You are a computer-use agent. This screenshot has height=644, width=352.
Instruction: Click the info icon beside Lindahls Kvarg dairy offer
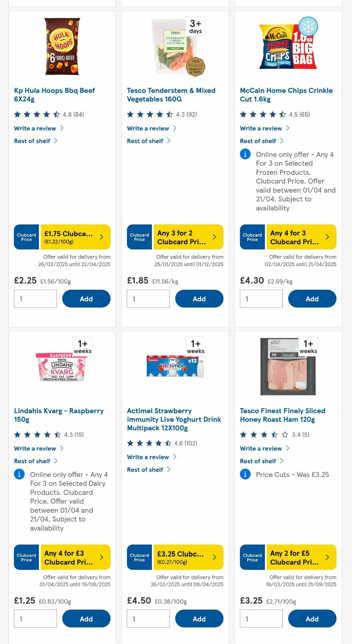(x=19, y=474)
